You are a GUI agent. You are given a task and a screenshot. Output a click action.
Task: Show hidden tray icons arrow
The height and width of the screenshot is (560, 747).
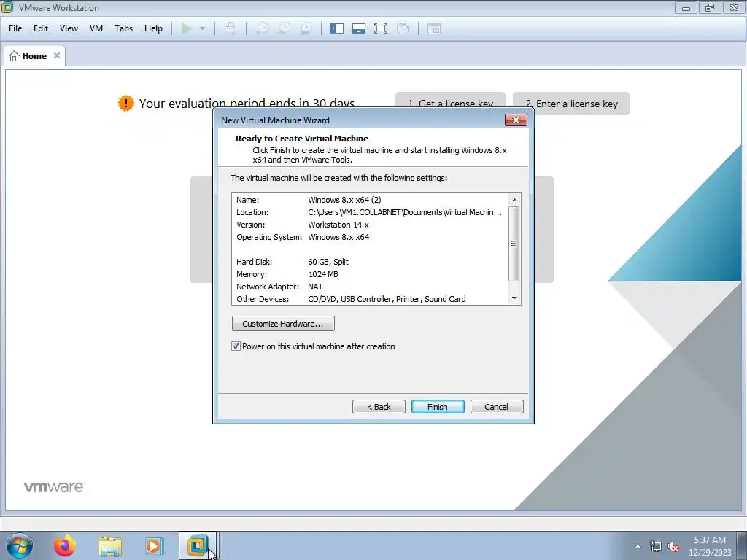click(638, 546)
